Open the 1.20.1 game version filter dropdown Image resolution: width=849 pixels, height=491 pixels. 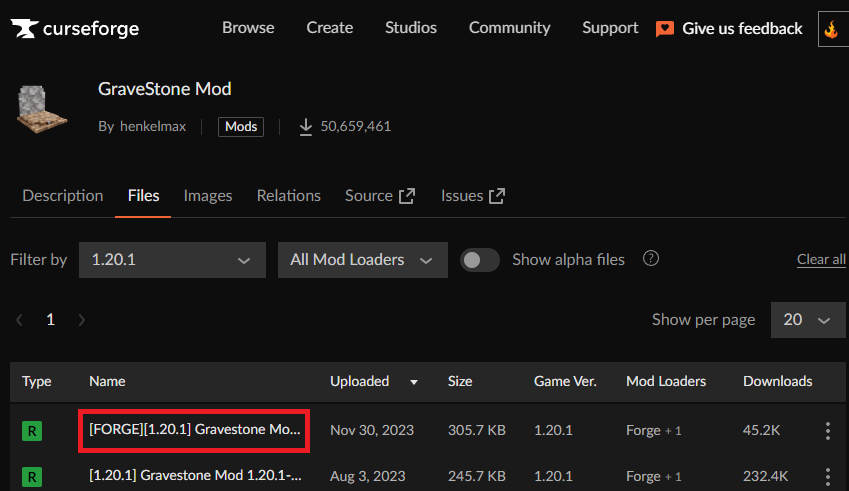pyautogui.click(x=172, y=260)
